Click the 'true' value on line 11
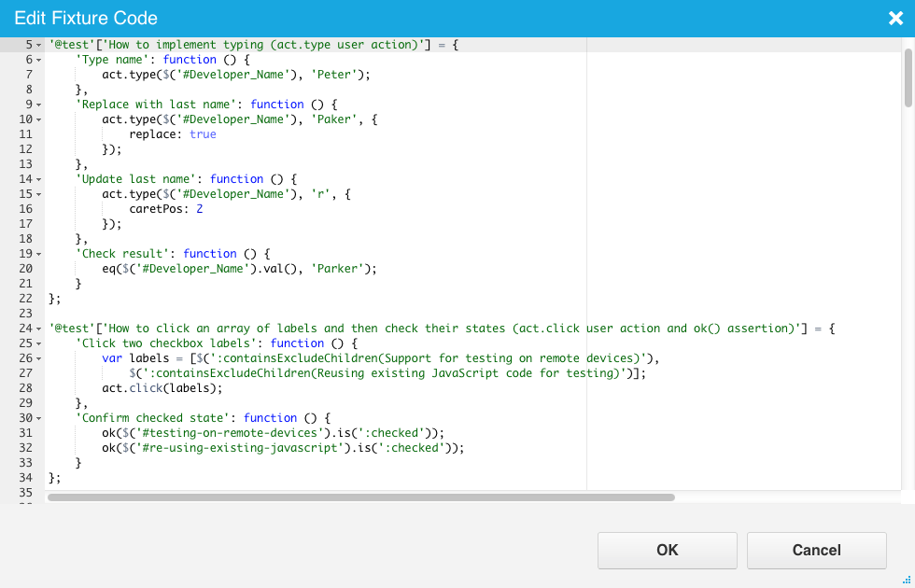The image size is (915, 588). pyautogui.click(x=203, y=134)
